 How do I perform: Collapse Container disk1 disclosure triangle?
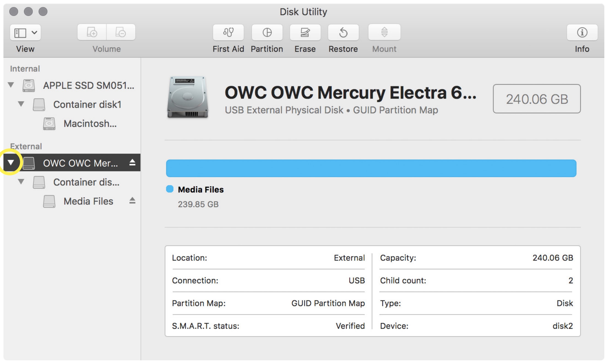[21, 104]
